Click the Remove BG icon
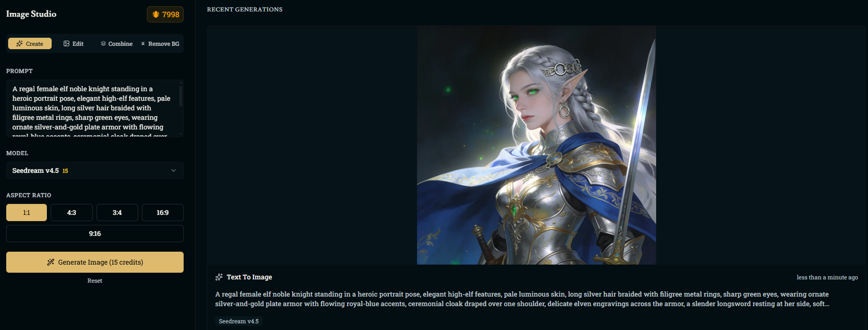868x330 pixels. point(143,43)
